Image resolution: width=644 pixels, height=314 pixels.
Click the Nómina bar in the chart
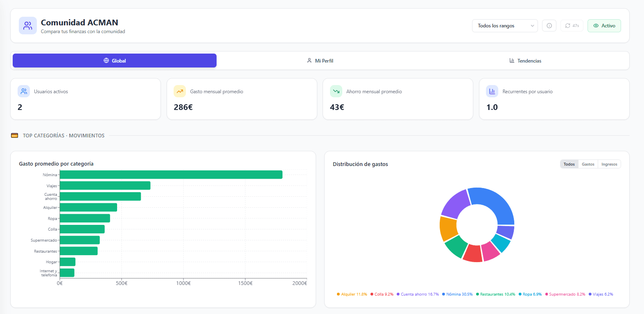click(171, 175)
